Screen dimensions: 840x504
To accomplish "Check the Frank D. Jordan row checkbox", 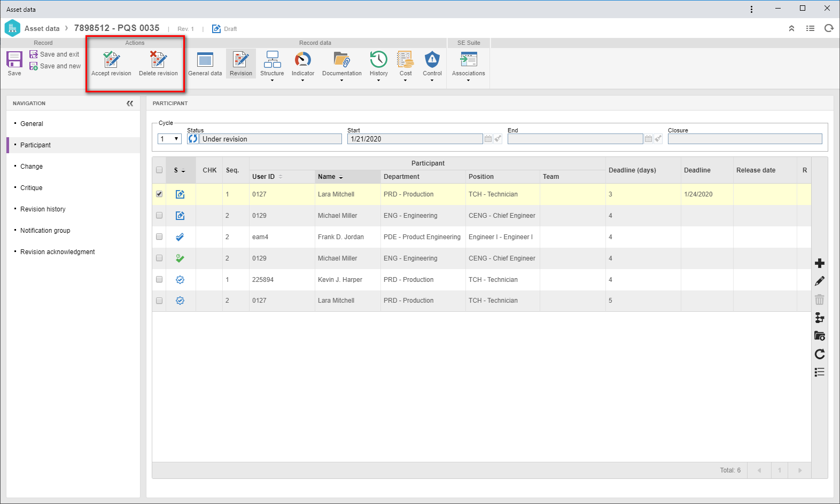I will [159, 237].
